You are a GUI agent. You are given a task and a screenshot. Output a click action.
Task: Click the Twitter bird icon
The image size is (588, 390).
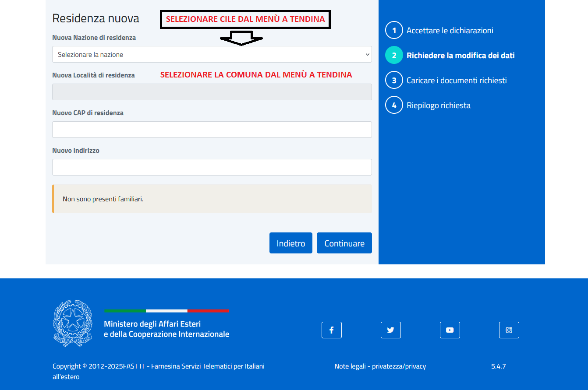click(390, 330)
